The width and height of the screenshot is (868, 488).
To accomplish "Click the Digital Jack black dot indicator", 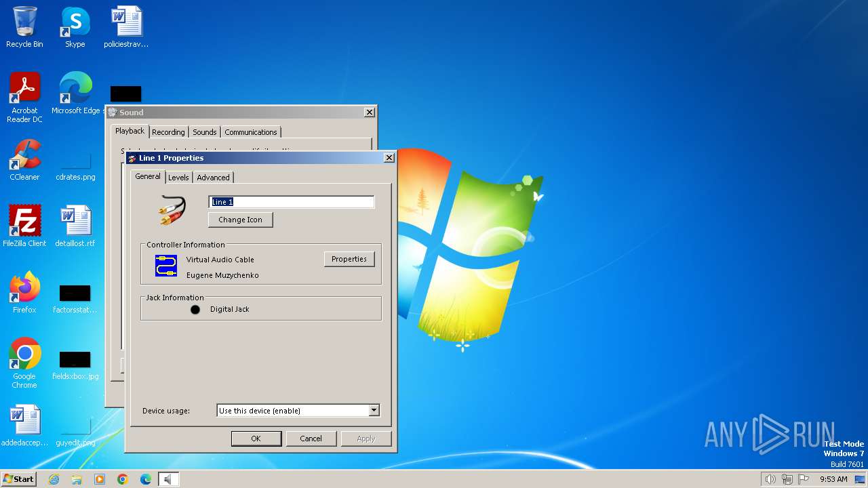I will click(195, 310).
